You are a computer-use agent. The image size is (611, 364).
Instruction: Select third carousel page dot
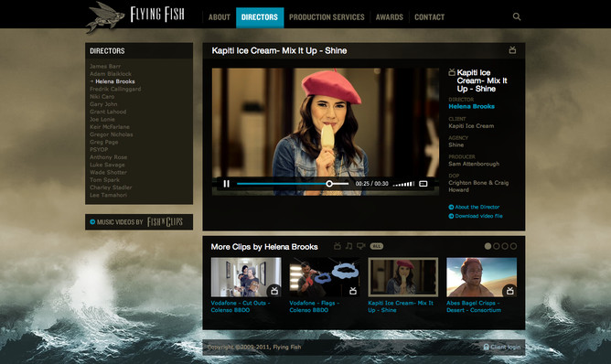505,246
